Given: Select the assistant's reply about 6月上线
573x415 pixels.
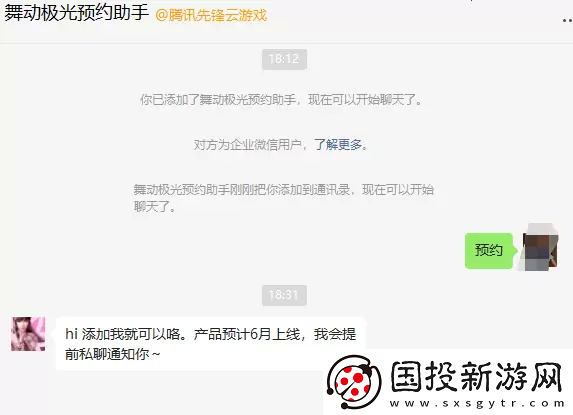Looking at the screenshot, I should coord(210,344).
